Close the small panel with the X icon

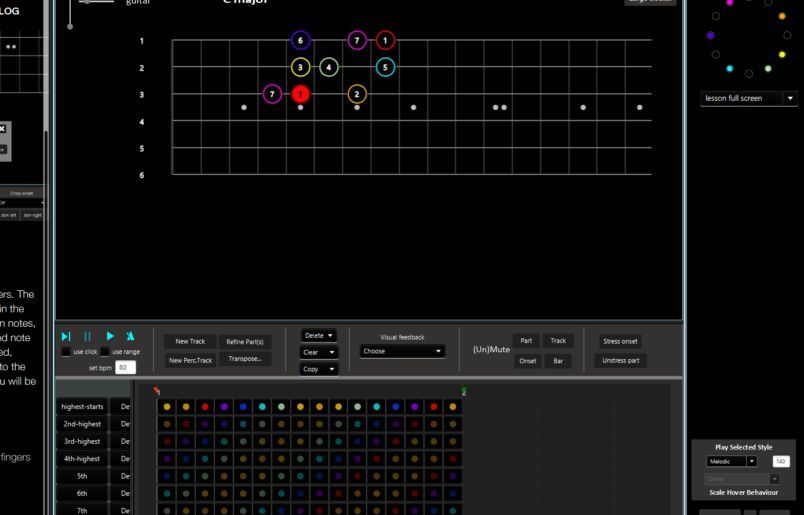2,129
